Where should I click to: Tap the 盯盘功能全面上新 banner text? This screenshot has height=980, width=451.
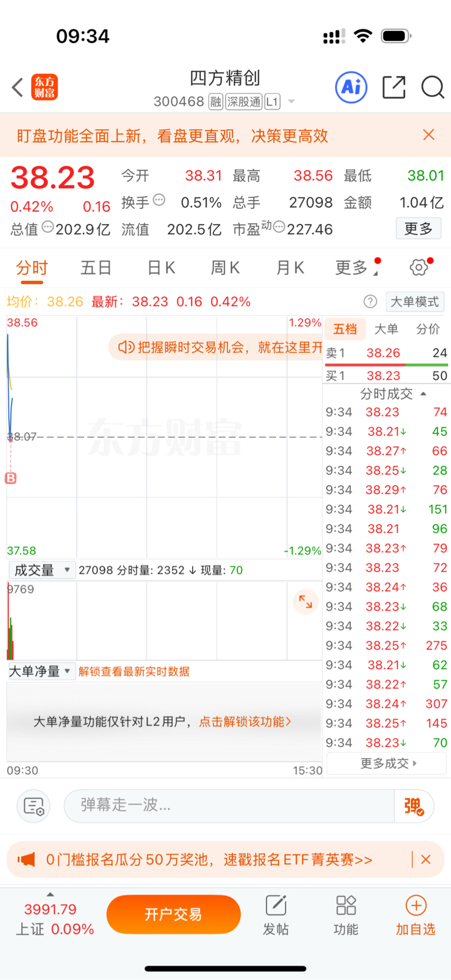tap(172, 136)
